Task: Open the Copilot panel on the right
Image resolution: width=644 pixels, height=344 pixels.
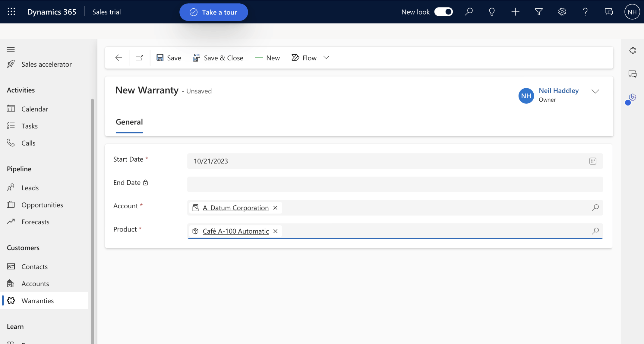Action: pyautogui.click(x=633, y=97)
